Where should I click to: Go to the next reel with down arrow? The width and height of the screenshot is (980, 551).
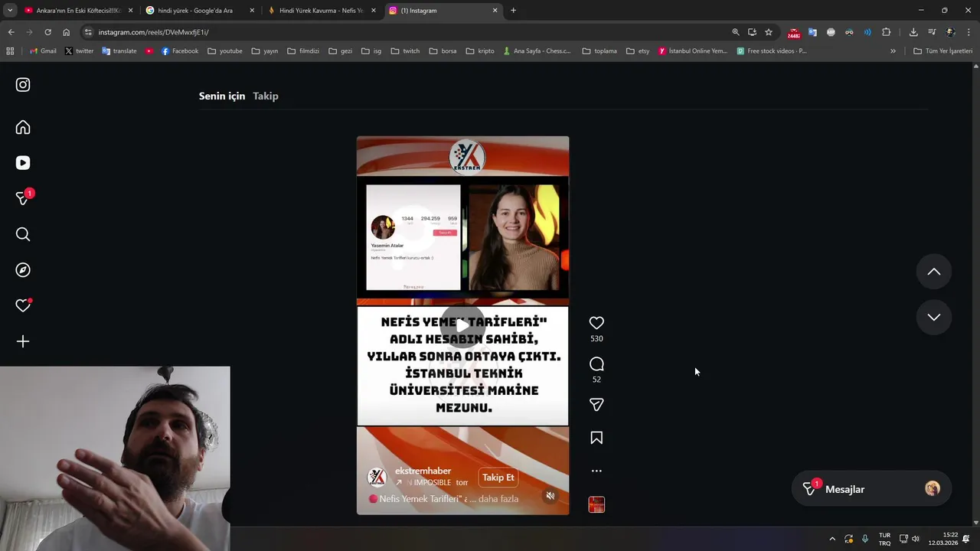coord(934,317)
